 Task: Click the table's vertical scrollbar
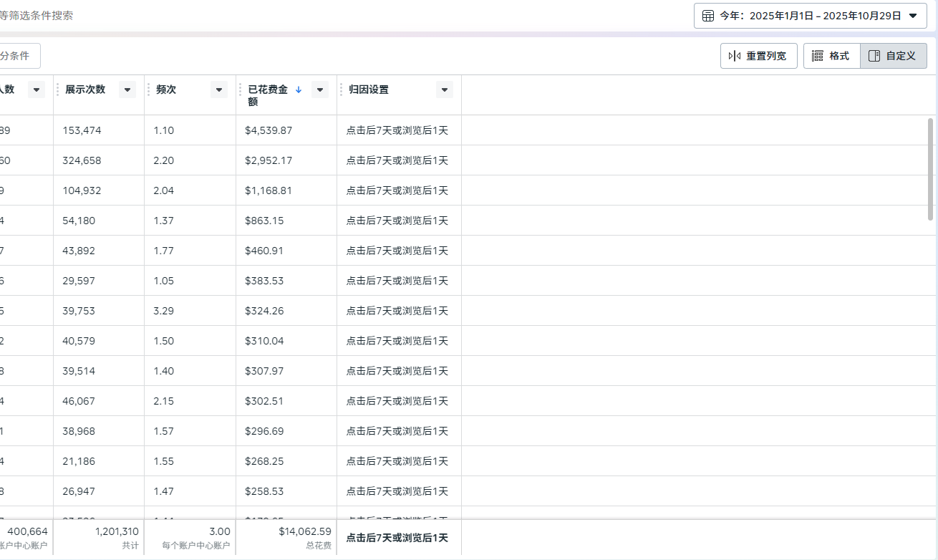tap(930, 165)
